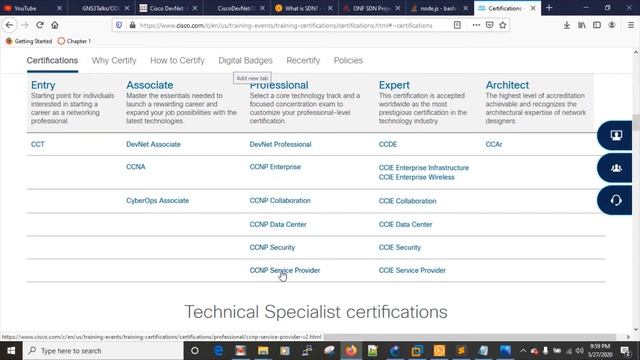This screenshot has width=640, height=360.
Task: Open Firefox account icon
Action: click(x=611, y=25)
